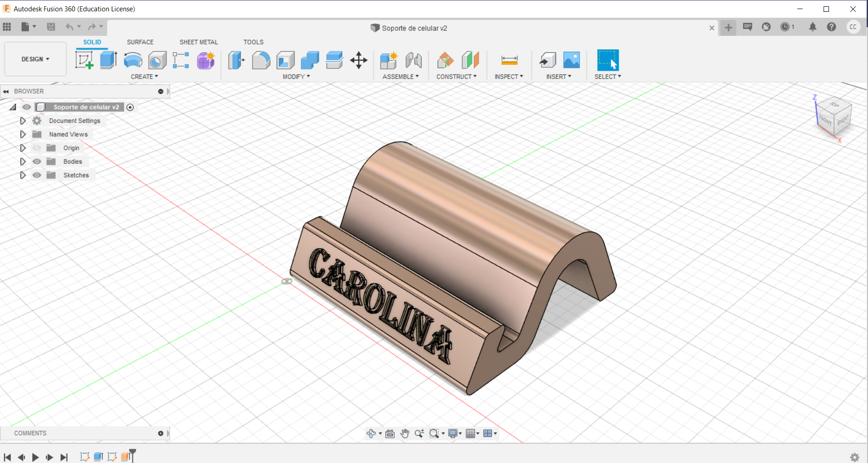Viewport: 868px width, 463px height.
Task: Select the Shell tool
Action: 286,60
